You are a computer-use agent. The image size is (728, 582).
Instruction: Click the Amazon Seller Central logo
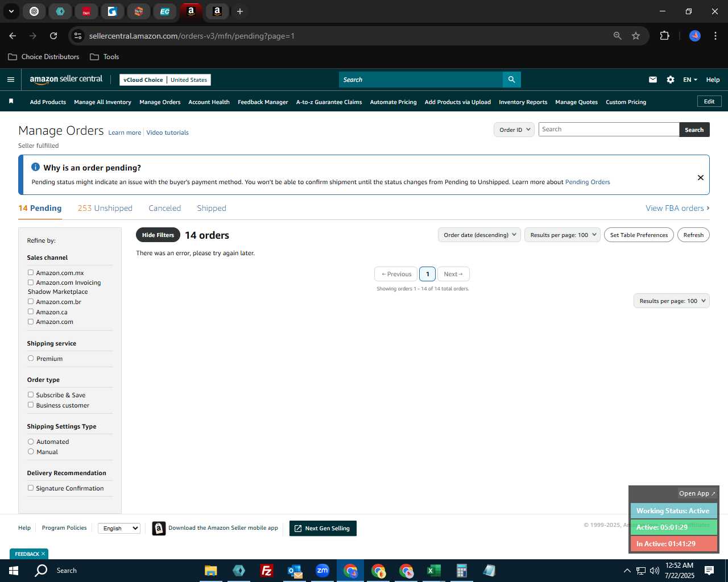coord(66,80)
